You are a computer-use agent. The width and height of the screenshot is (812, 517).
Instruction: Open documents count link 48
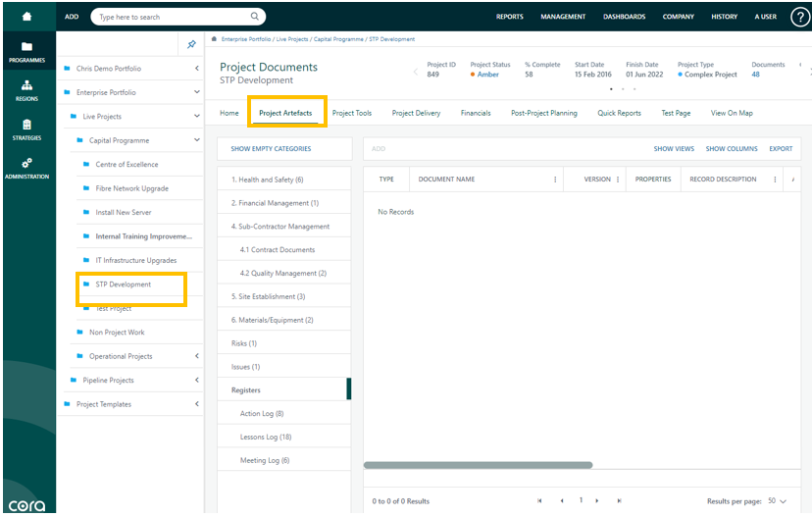[755, 75]
